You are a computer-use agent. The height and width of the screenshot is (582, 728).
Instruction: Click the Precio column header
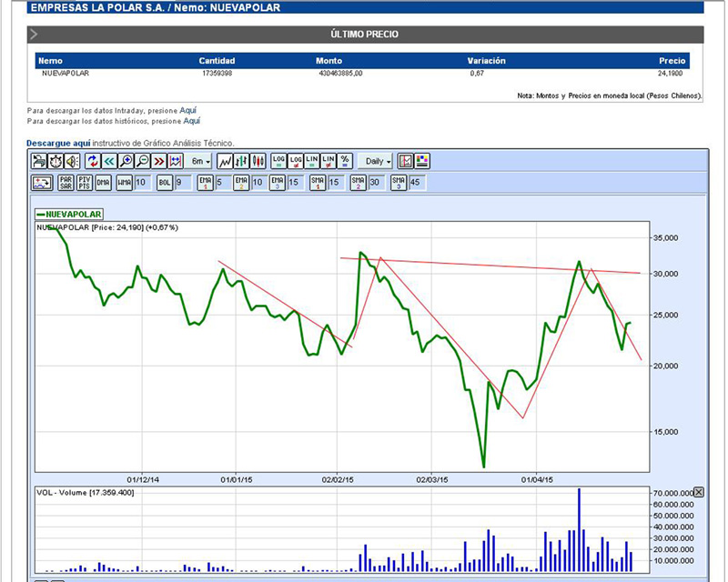[672, 61]
